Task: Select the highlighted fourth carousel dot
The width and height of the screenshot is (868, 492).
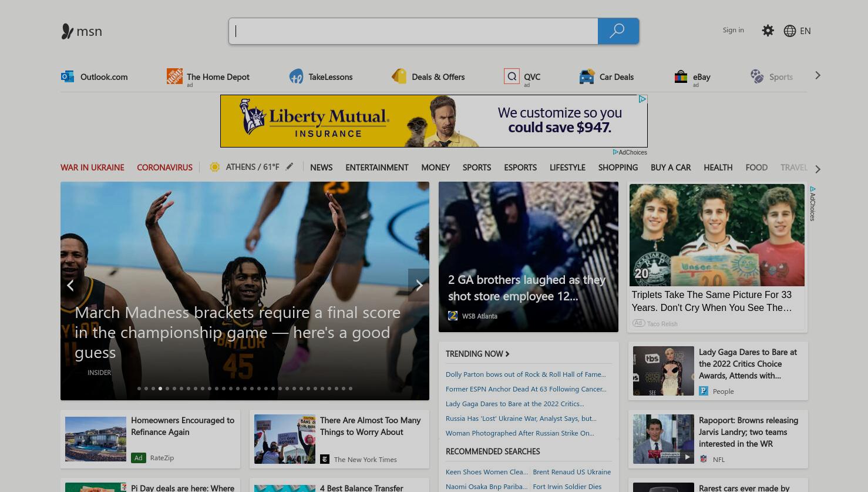Action: [160, 389]
